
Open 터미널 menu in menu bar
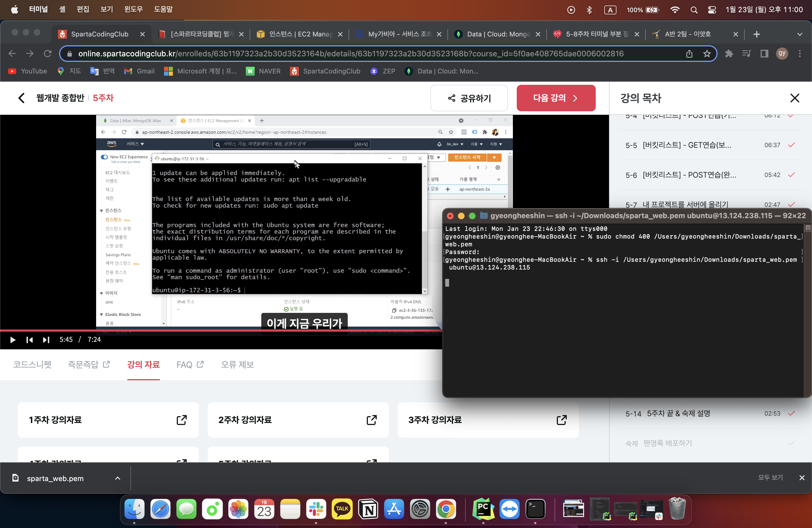pyautogui.click(x=39, y=10)
